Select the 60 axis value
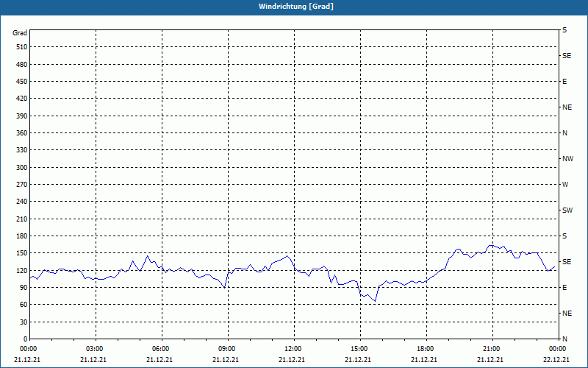The image size is (588, 368). point(24,305)
